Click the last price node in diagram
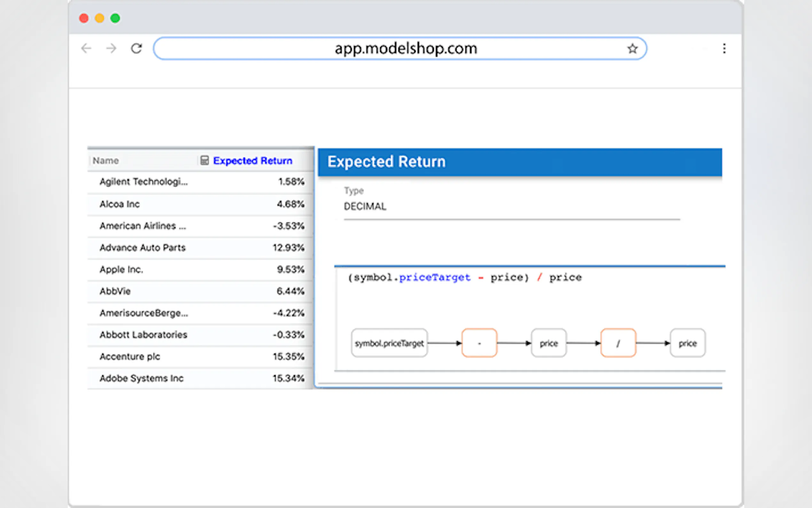This screenshot has width=812, height=508. (687, 343)
